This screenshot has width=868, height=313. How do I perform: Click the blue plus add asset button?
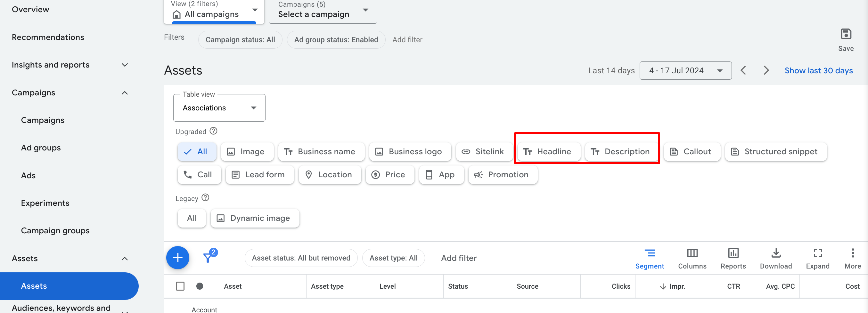(x=177, y=258)
